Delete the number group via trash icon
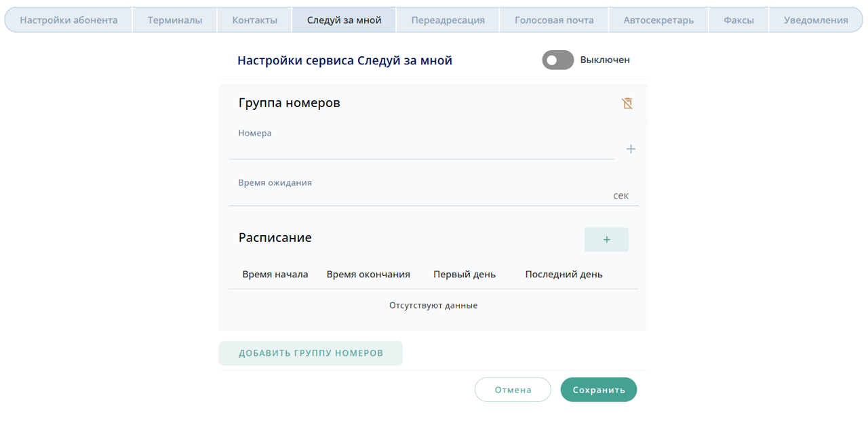868x423 pixels. 627,103
